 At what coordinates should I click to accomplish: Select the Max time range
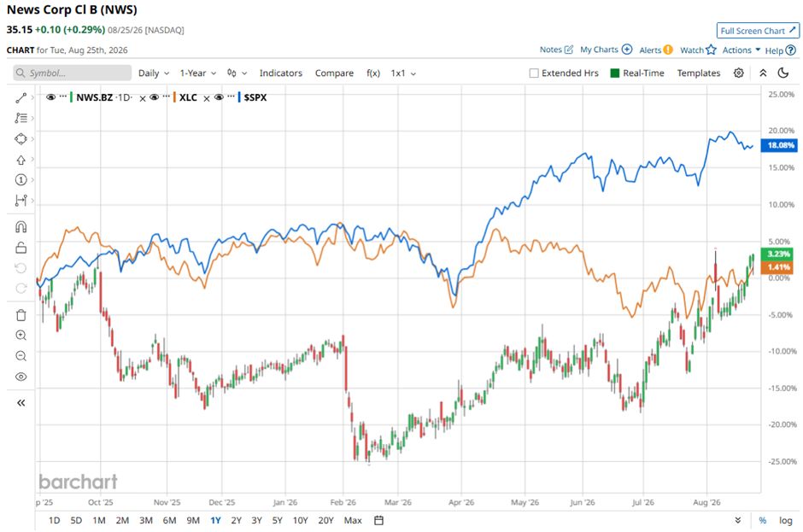pos(353,520)
